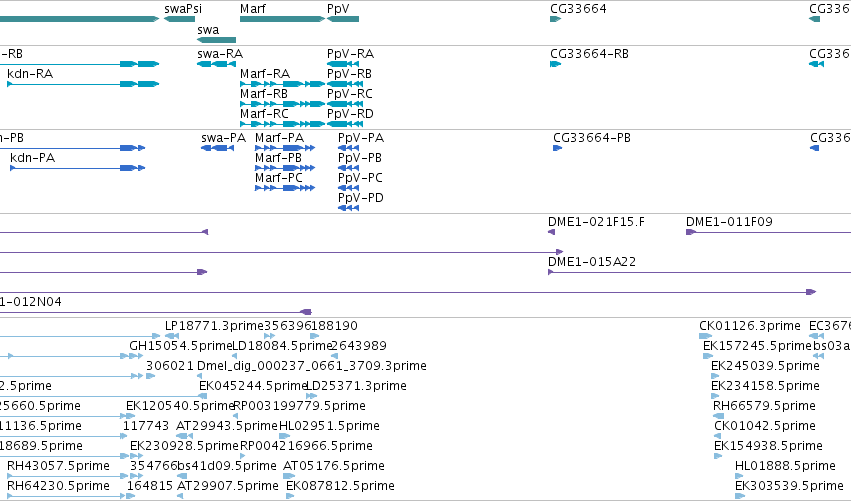Viewport: 851px width, 501px height.
Task: Click the GH15054.5prime EST label
Action: 181,346
